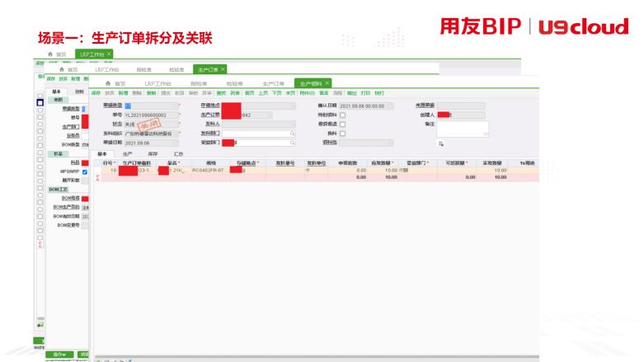
Task: Click 新增 in the 生产领料 toolbar
Action: tap(123, 93)
